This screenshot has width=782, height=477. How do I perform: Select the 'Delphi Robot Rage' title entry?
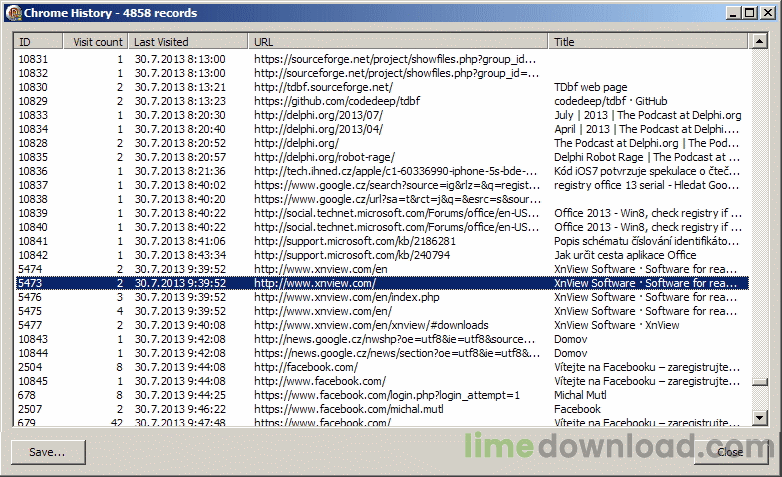(647, 157)
